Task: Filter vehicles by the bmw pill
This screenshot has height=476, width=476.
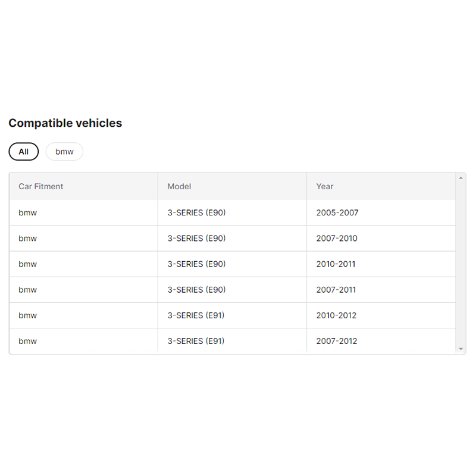Action: coord(64,152)
